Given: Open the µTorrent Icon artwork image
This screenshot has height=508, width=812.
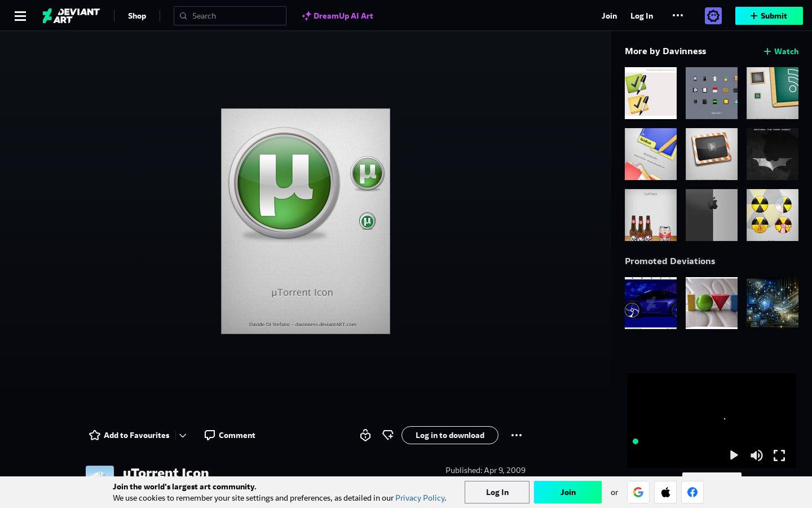Looking at the screenshot, I should pos(306,221).
